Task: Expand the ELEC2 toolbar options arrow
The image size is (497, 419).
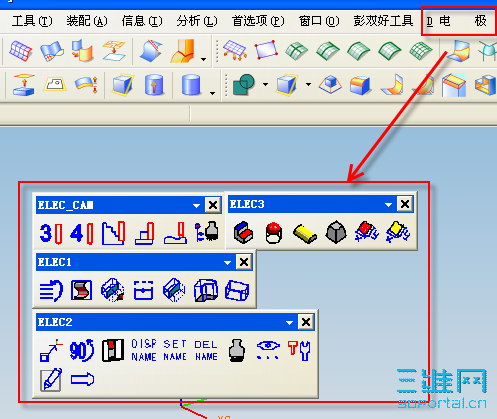Action: click(x=289, y=322)
